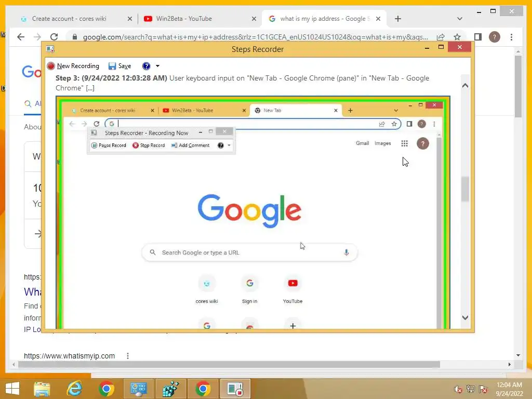The image size is (532, 399).
Task: Switch to the Win2Beta - YouTube tab
Action: point(184,19)
